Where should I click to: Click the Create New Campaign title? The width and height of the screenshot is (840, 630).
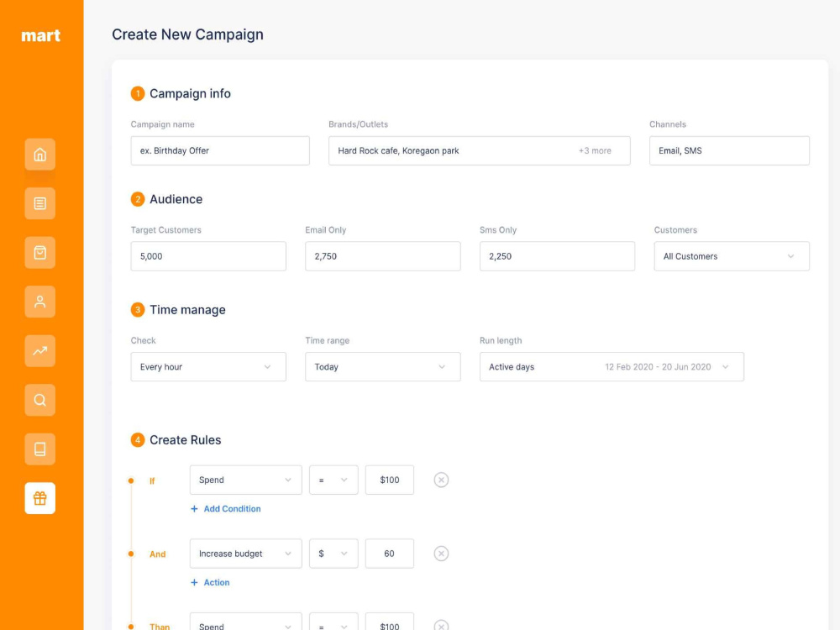click(187, 34)
